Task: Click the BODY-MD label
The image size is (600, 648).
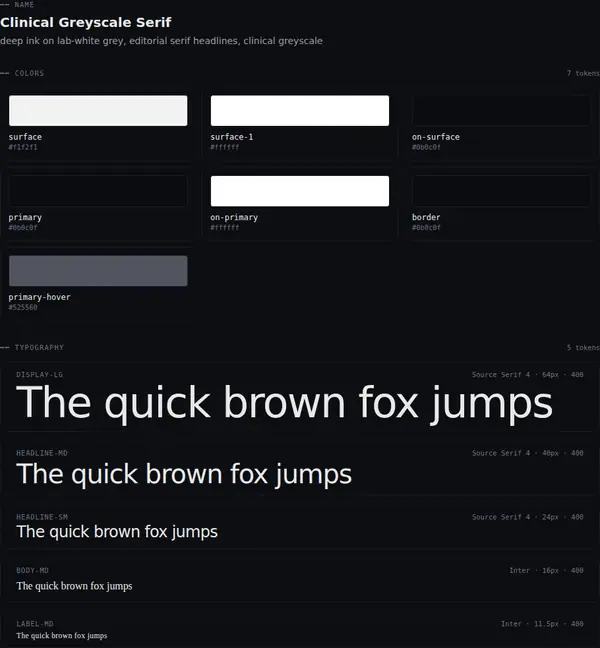Action: pos(32,571)
